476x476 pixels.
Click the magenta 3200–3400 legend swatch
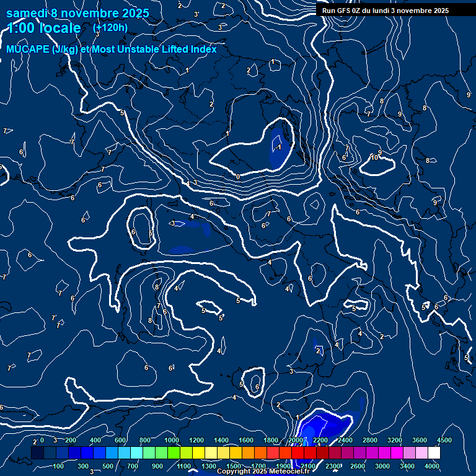coord(397,452)
